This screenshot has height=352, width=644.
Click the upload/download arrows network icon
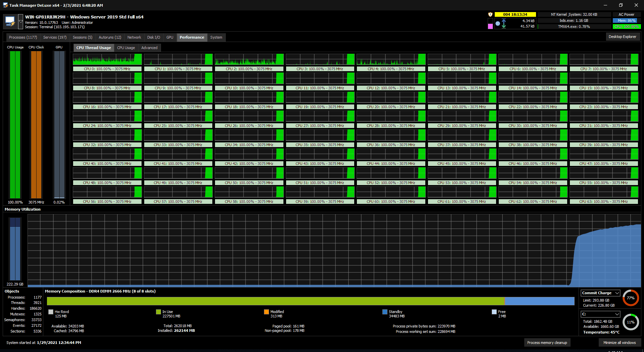504,24
